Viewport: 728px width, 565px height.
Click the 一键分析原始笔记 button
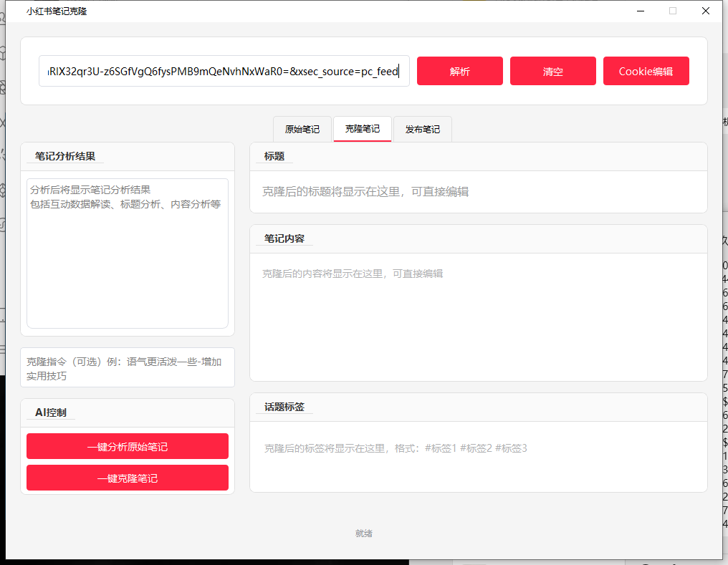click(128, 446)
